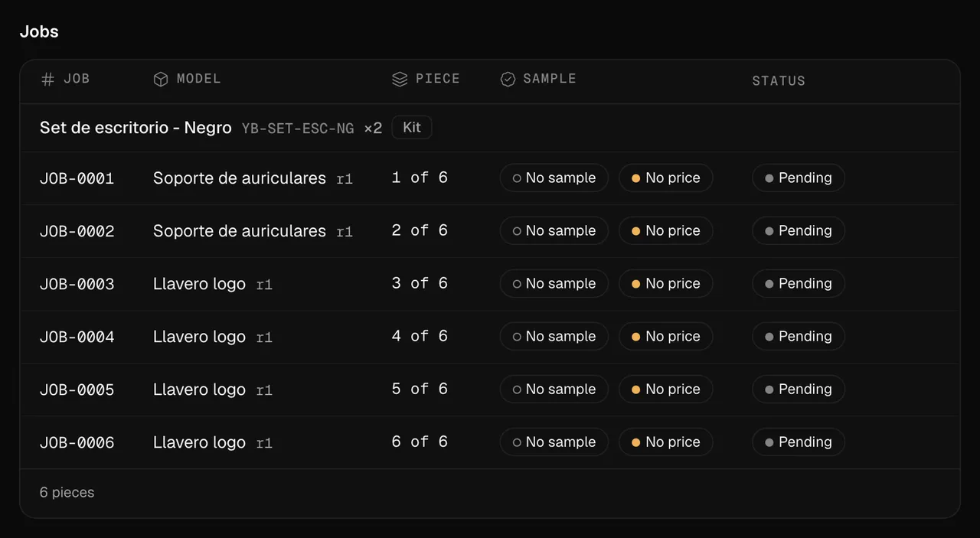
Task: Open Llavero logo model in JOB-0006 row
Action: (199, 442)
